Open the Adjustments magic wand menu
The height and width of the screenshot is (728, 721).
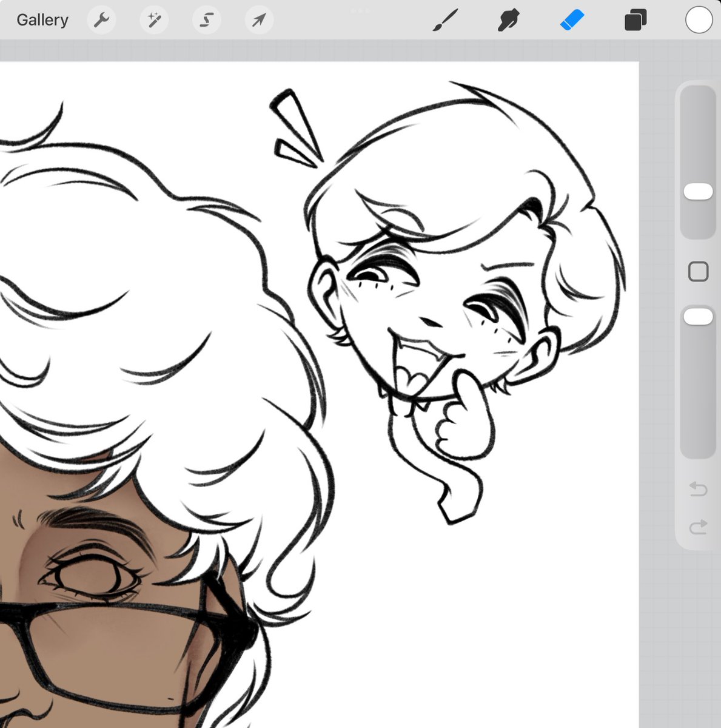pos(154,20)
